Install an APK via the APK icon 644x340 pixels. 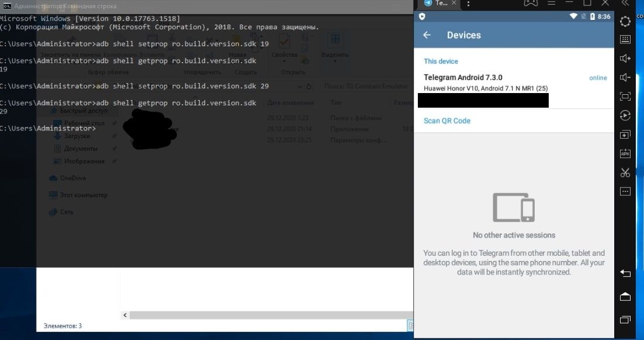(625, 153)
